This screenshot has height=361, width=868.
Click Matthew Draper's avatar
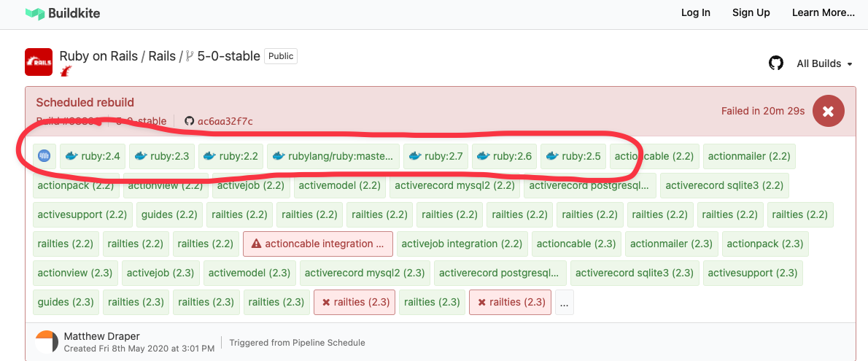(47, 341)
